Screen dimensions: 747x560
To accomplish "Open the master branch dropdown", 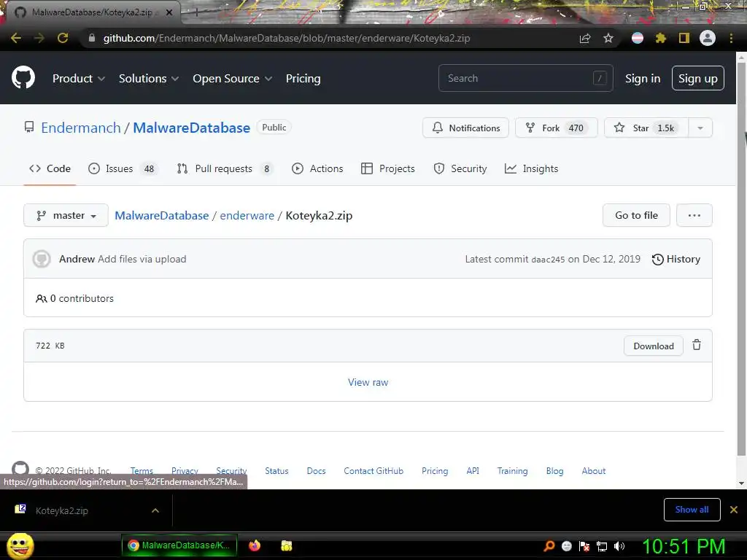I will pyautogui.click(x=66, y=215).
